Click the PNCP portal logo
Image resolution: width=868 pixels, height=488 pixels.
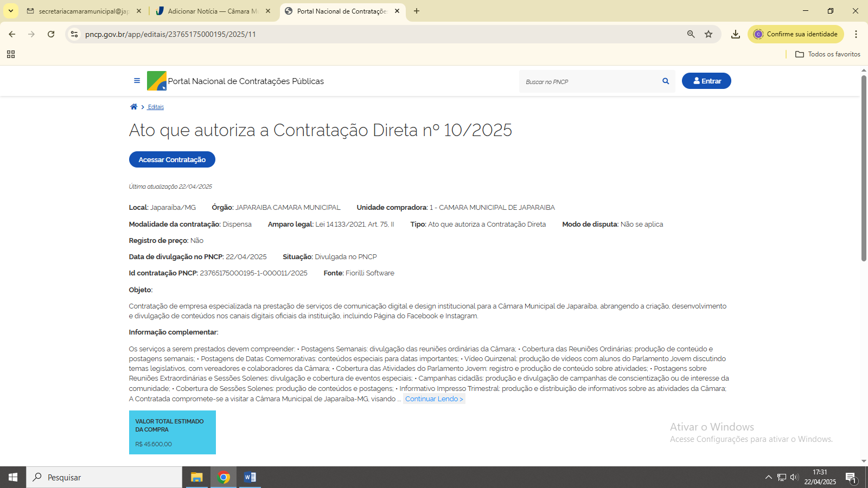click(x=157, y=81)
